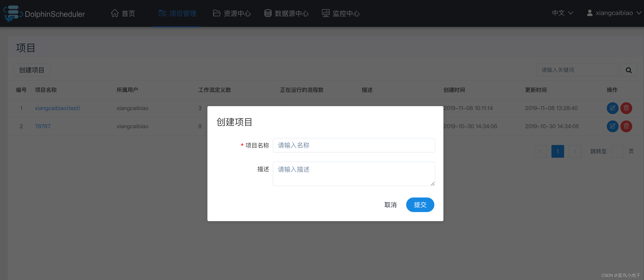Click the 创建项目 button
The height and width of the screenshot is (280, 644).
32,70
